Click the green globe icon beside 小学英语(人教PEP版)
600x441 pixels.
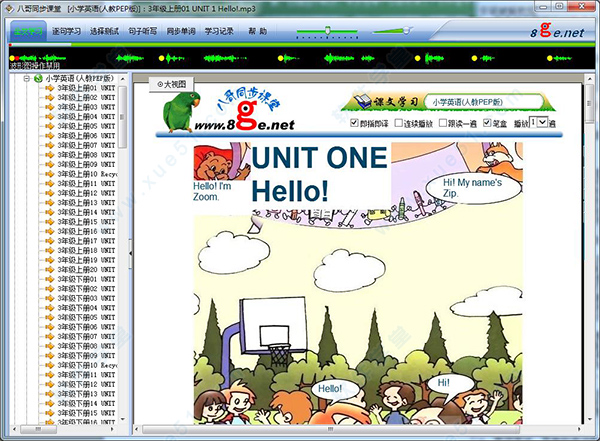(x=38, y=78)
